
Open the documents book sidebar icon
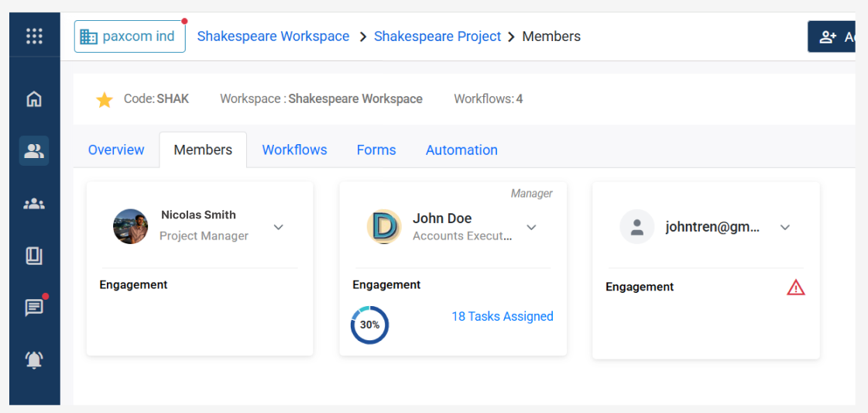click(x=34, y=256)
